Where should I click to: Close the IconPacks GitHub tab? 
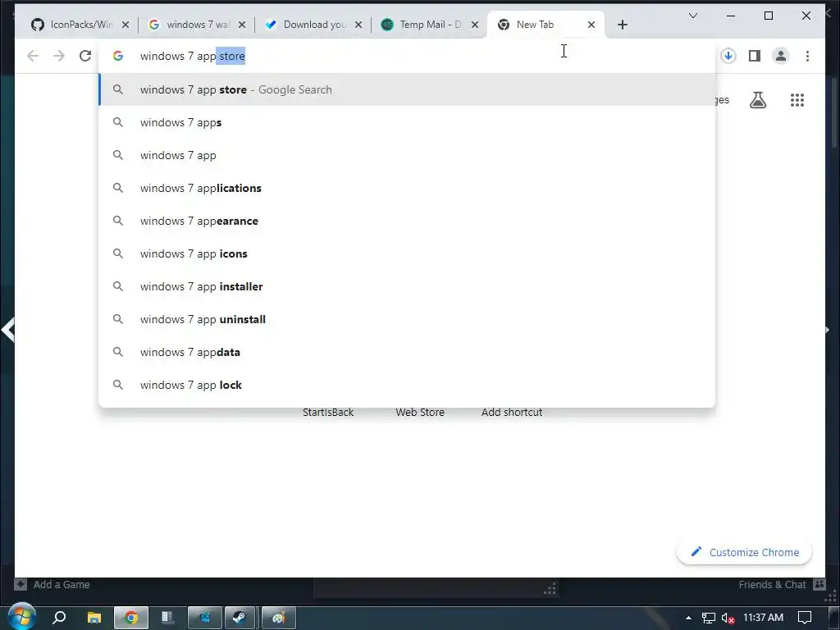[126, 25]
